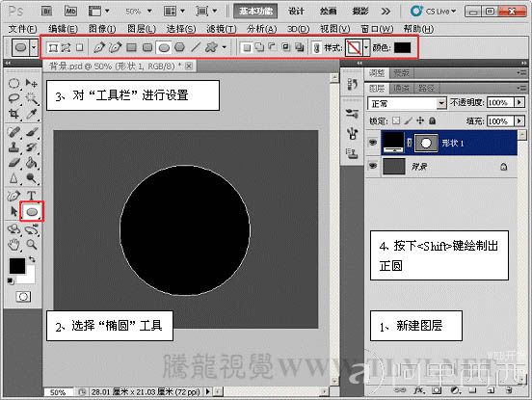
Task: Select the Type tool
Action: pyautogui.click(x=31, y=196)
